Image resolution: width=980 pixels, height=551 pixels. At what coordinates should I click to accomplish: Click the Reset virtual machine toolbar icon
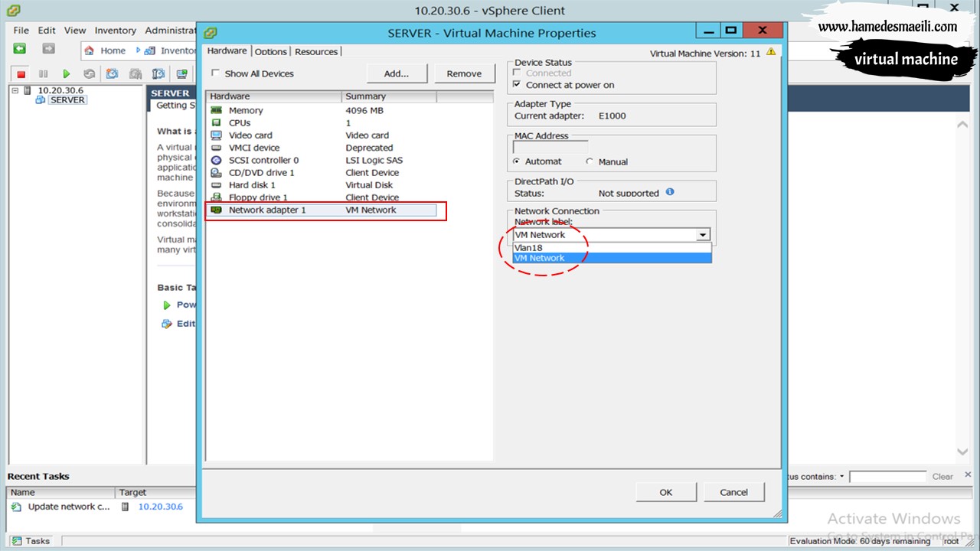click(90, 74)
